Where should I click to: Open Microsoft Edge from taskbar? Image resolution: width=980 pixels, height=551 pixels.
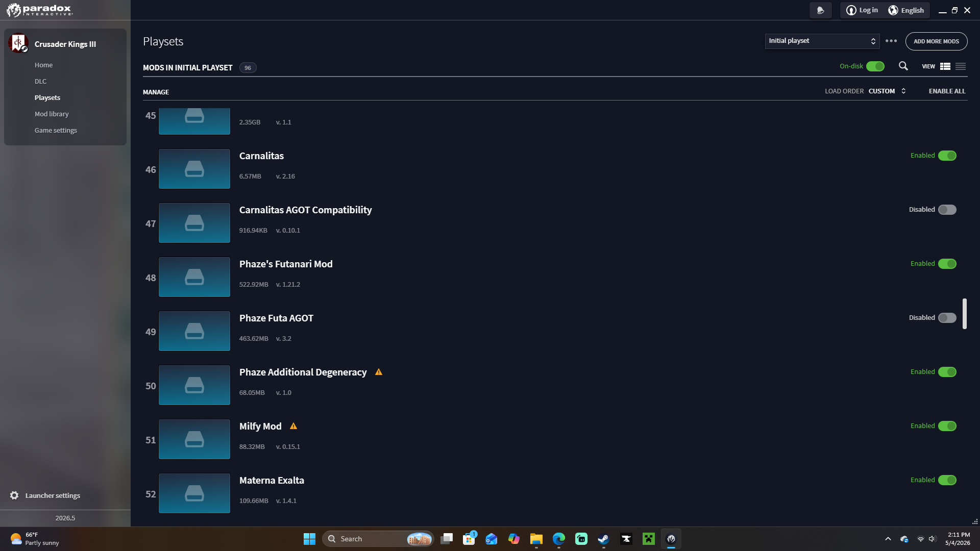tap(559, 539)
